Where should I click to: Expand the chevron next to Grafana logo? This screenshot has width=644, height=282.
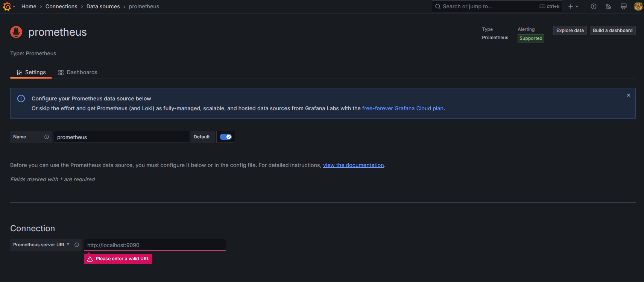pyautogui.click(x=14, y=6)
